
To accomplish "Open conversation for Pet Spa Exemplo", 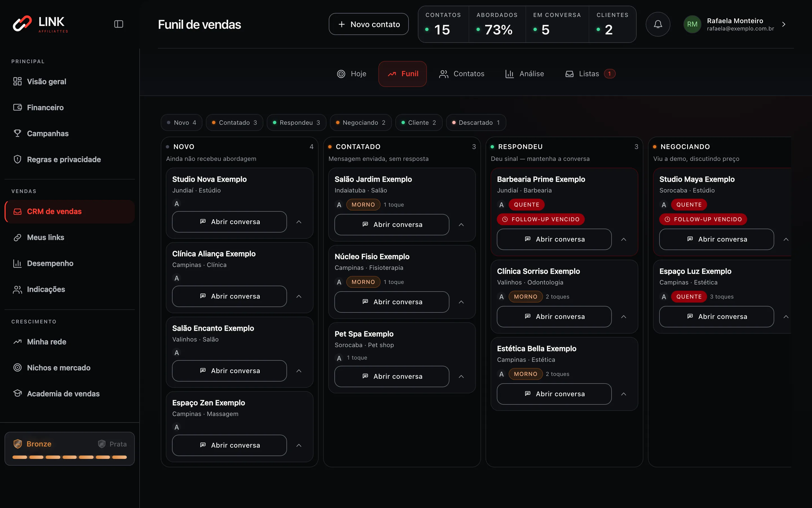I will click(392, 376).
